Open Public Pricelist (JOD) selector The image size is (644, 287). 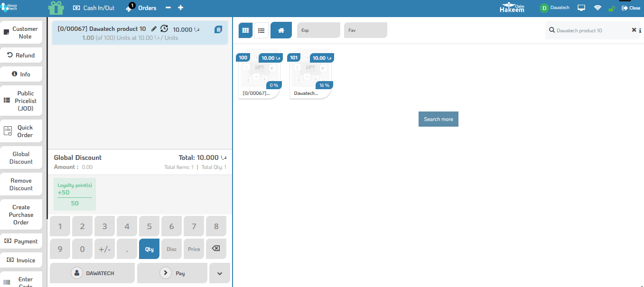(x=21, y=101)
